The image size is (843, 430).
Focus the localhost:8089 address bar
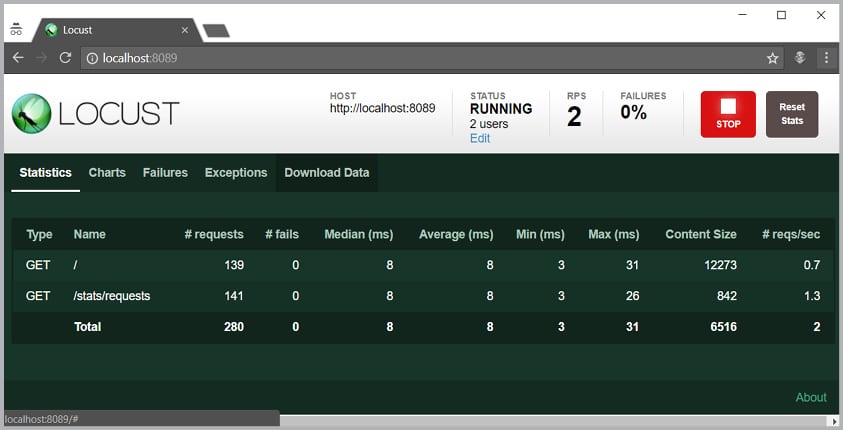coord(400,58)
